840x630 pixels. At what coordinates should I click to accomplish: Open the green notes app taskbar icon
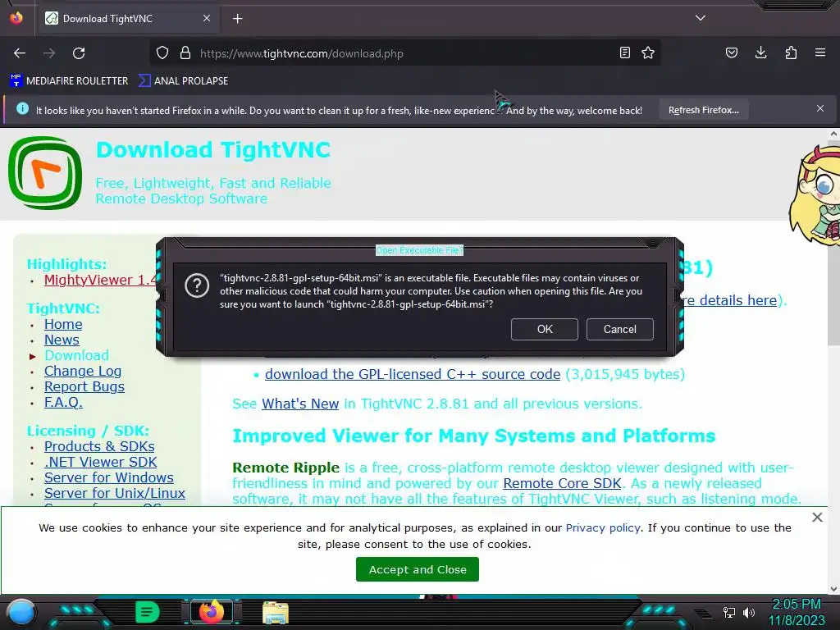pos(147,612)
